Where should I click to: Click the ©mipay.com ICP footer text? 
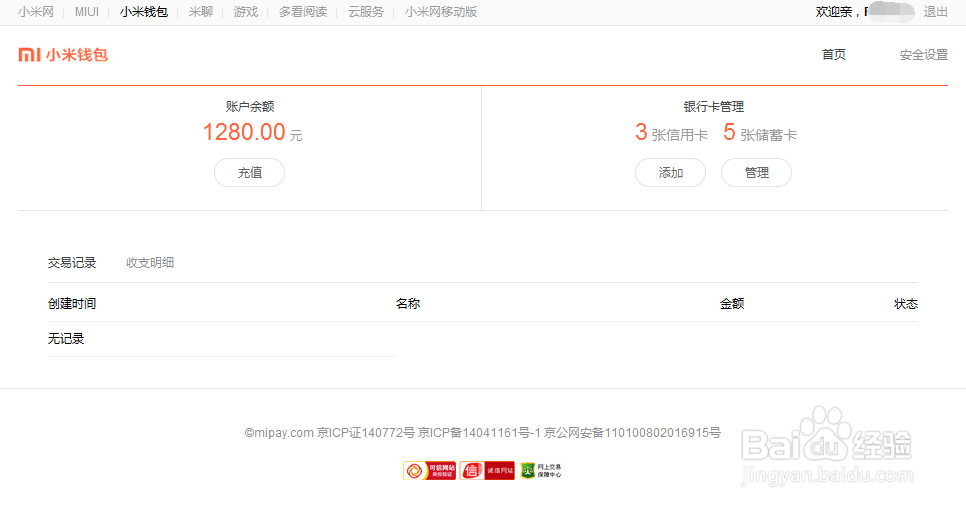(482, 433)
